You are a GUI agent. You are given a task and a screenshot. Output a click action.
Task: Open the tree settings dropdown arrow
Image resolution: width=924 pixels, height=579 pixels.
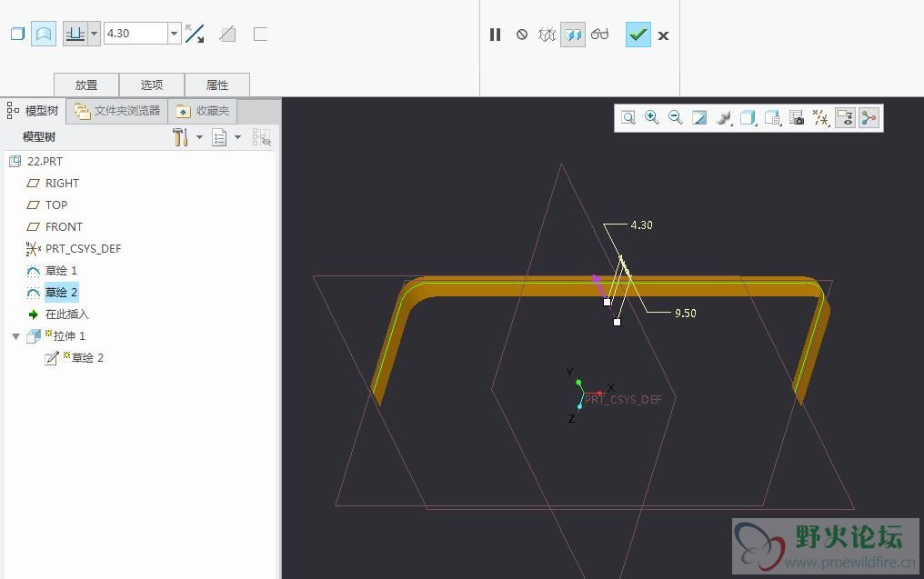click(199, 137)
